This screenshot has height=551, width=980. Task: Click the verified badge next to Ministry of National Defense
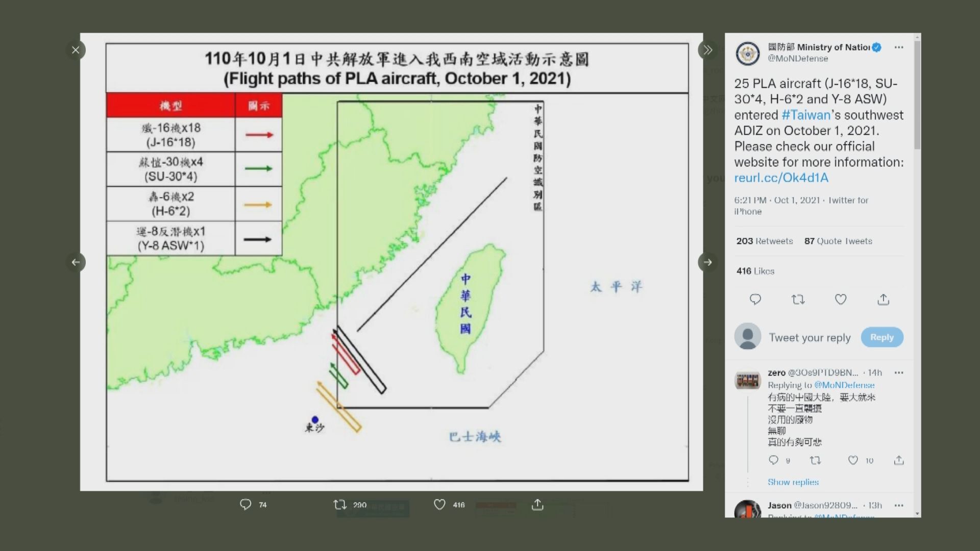pyautogui.click(x=876, y=47)
